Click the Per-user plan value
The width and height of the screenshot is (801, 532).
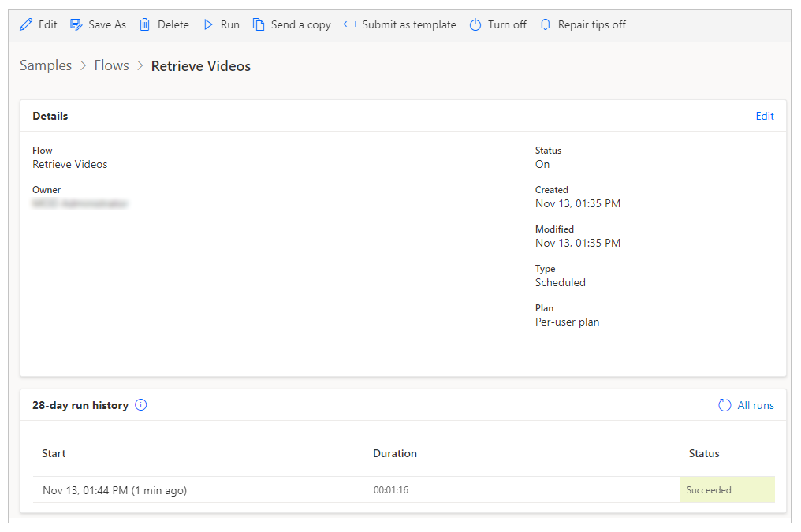point(567,322)
